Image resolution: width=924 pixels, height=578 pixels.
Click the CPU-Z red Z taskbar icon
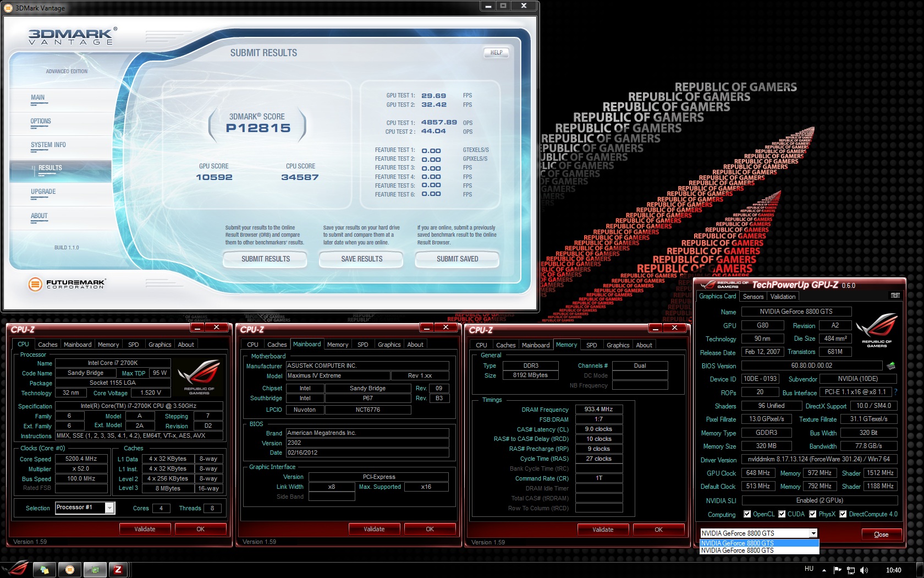(118, 570)
